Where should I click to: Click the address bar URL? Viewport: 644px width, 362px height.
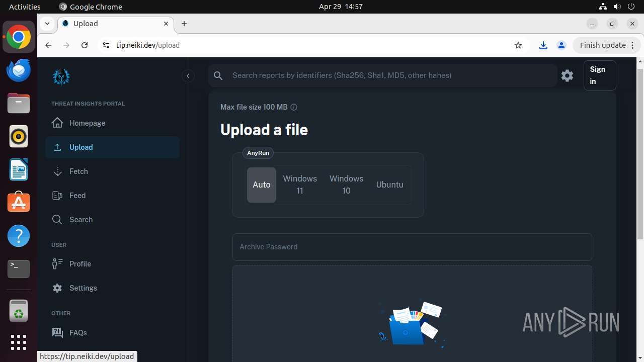(148, 45)
